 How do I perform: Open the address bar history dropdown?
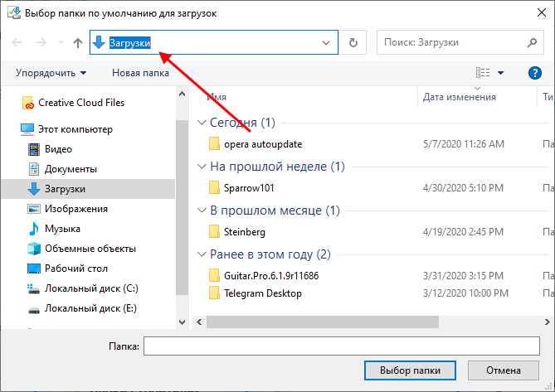(329, 42)
